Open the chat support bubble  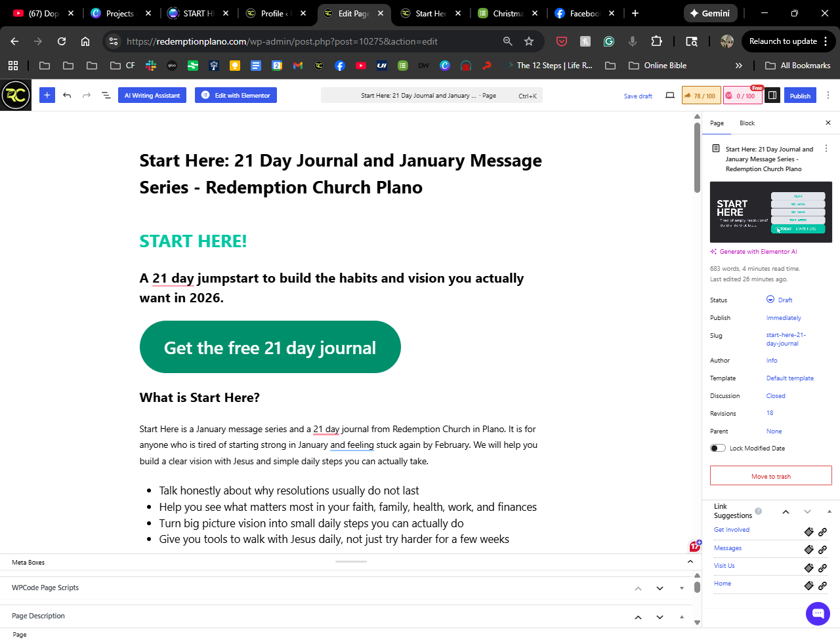point(818,614)
